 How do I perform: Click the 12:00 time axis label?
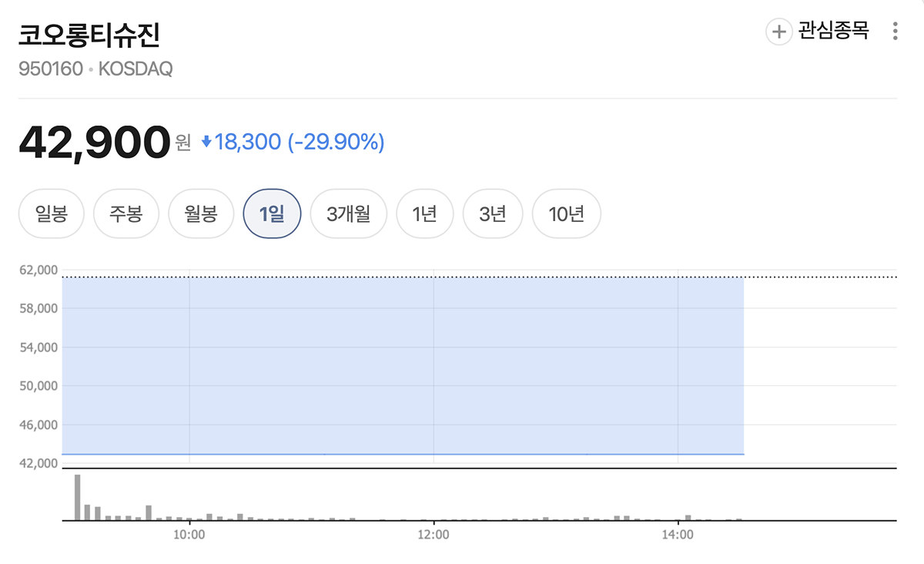[x=434, y=535]
